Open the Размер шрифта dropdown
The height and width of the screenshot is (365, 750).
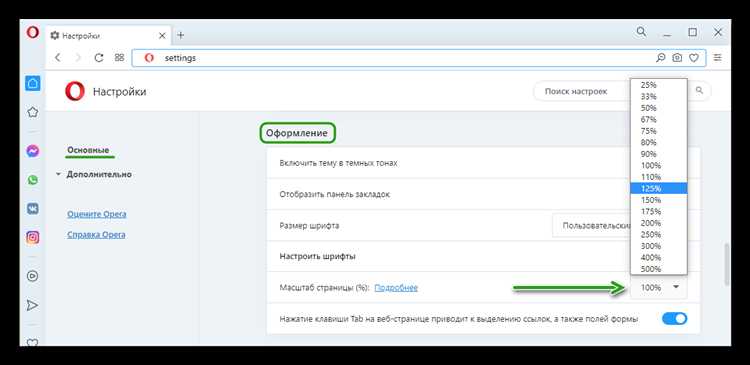pyautogui.click(x=592, y=225)
